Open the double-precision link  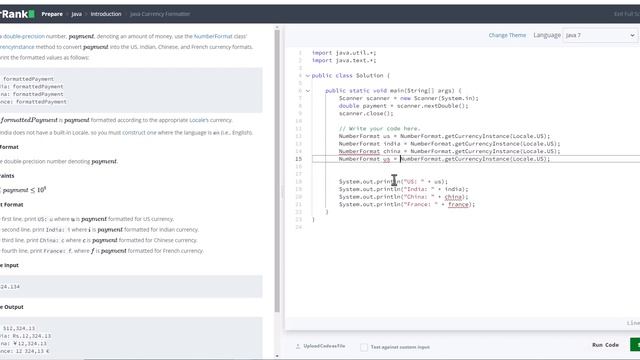24,36
